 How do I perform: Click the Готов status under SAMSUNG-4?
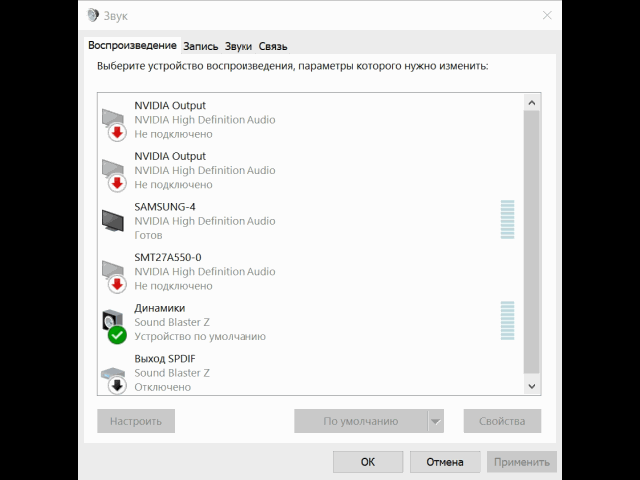pyautogui.click(x=148, y=235)
